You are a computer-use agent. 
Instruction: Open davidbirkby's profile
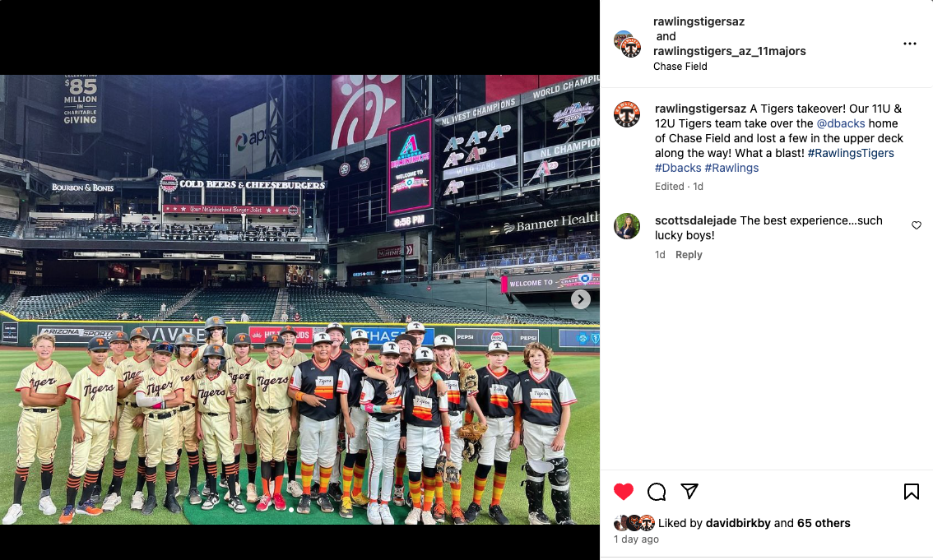coord(738,523)
